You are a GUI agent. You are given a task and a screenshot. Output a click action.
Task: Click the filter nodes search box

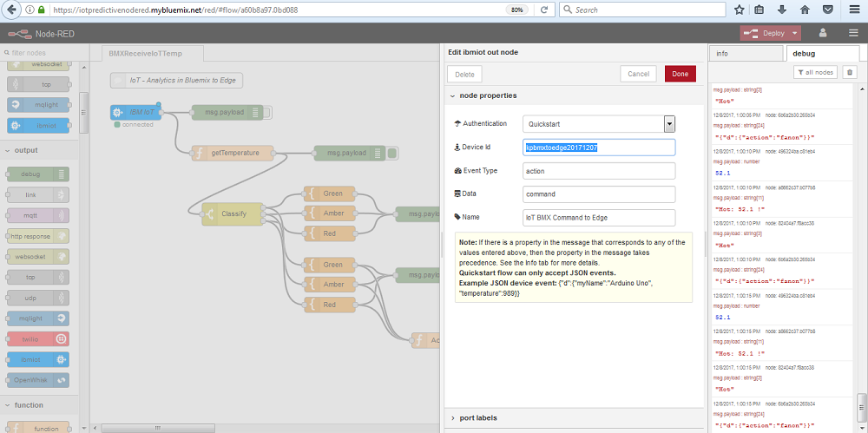pyautogui.click(x=44, y=53)
